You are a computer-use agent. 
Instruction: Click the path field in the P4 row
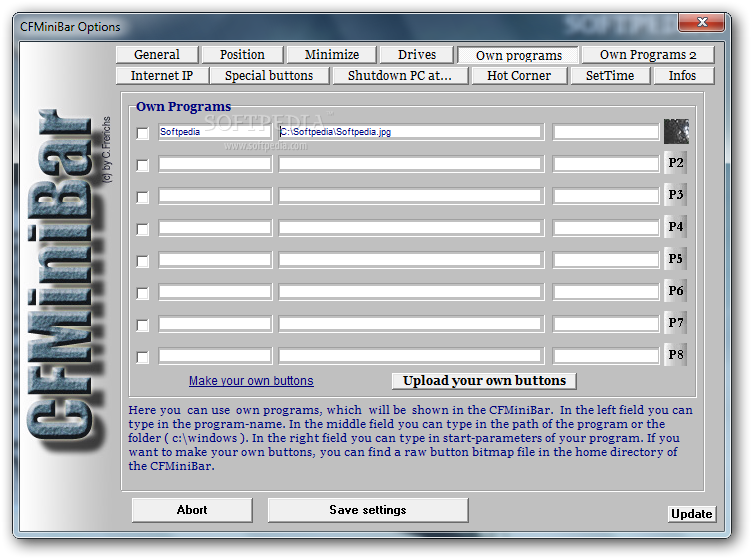(x=411, y=228)
